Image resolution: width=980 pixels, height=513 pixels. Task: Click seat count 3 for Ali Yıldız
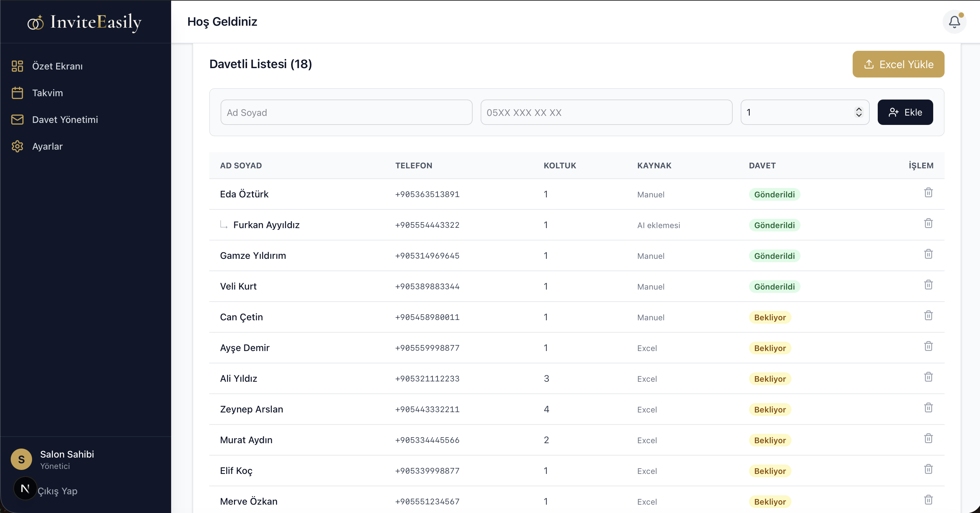point(546,378)
